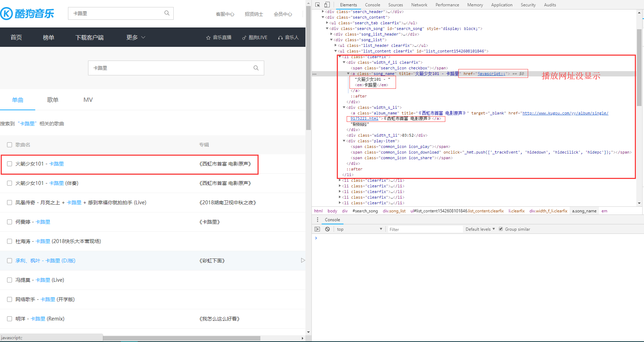The height and width of the screenshot is (342, 644).
Task: Select a.song_name in DOM breadcrumb
Action: pyautogui.click(x=584, y=211)
